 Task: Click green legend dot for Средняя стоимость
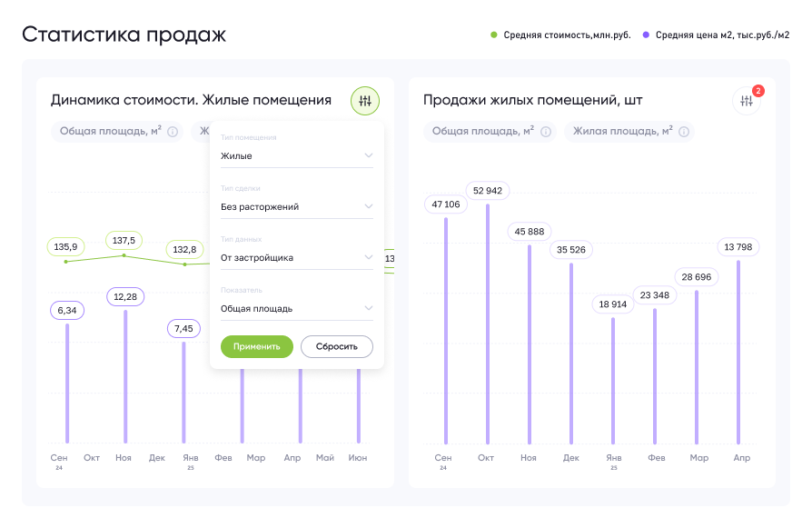493,35
